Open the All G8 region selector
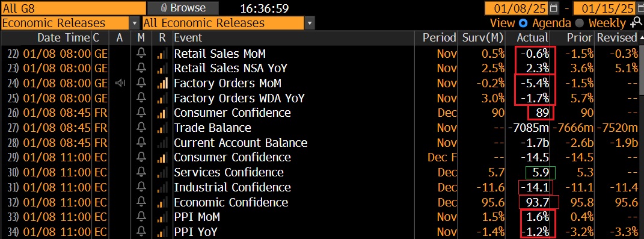This screenshot has width=644, height=239. pyautogui.click(x=73, y=8)
